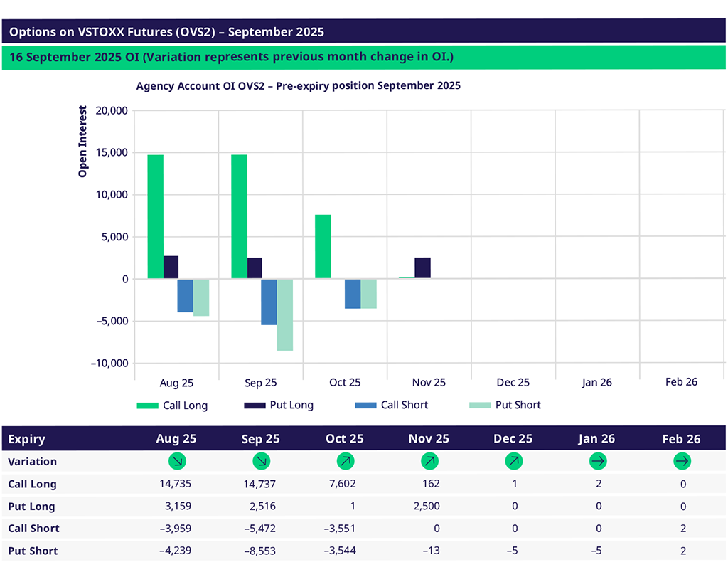
Task: Select the Nov 25 Put Long bar
Action: pyautogui.click(x=422, y=268)
